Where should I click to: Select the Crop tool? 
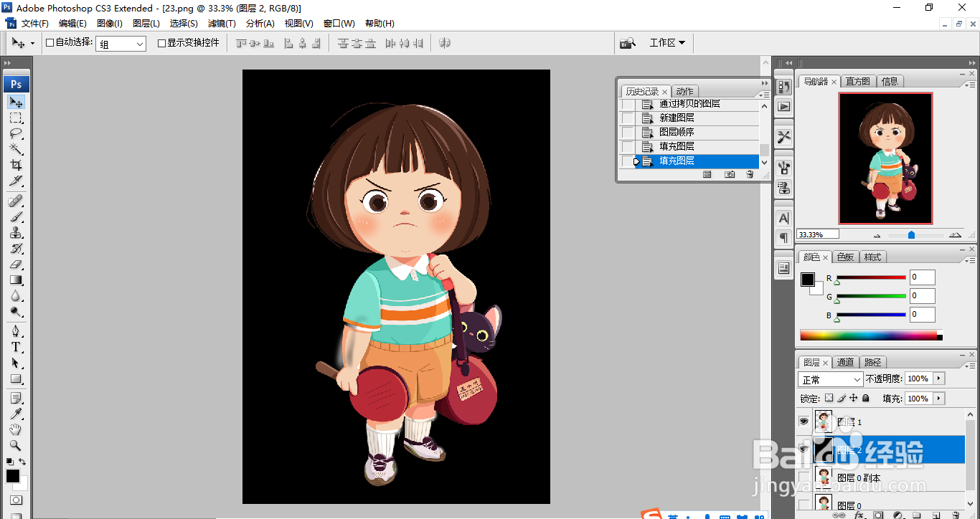pos(16,165)
